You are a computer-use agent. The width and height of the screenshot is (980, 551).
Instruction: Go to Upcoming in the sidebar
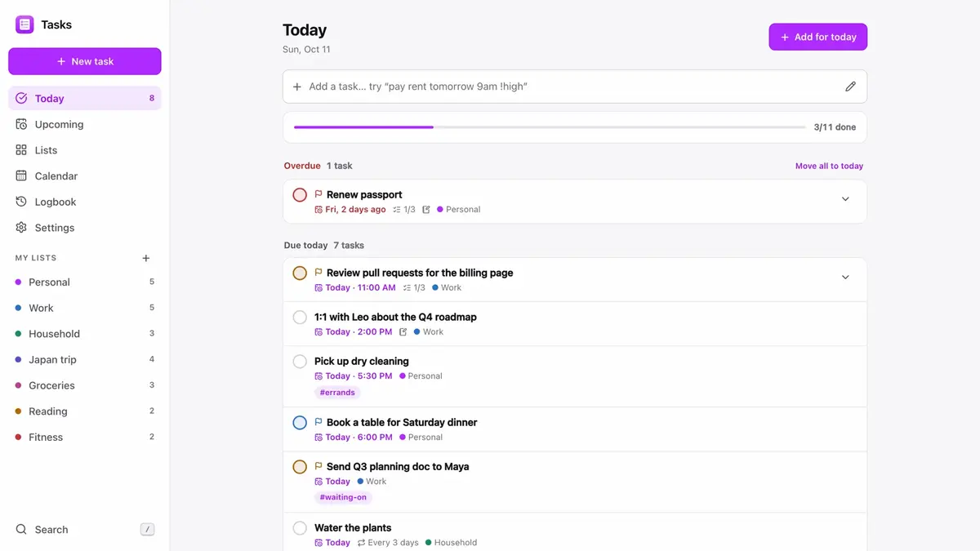85,124
